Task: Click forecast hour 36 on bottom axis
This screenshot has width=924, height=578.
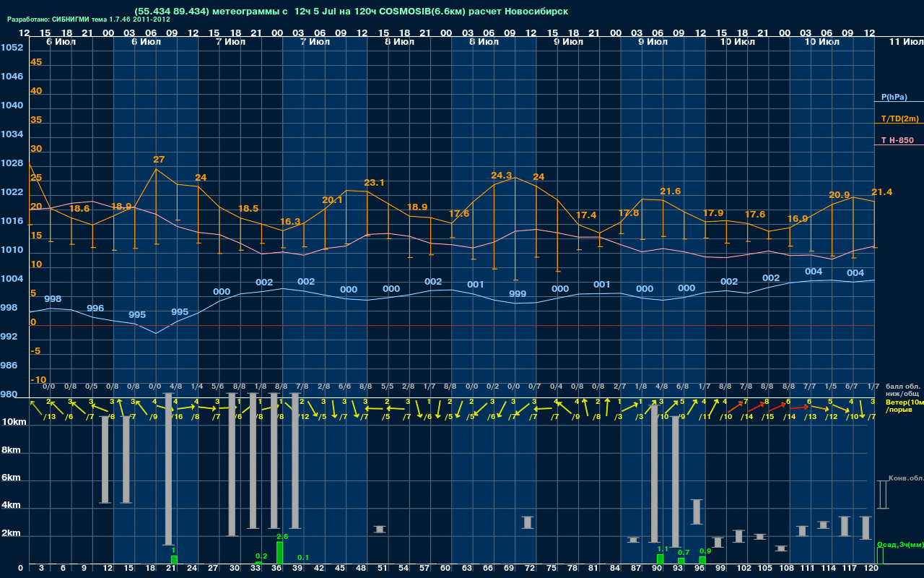Action: 277,569
